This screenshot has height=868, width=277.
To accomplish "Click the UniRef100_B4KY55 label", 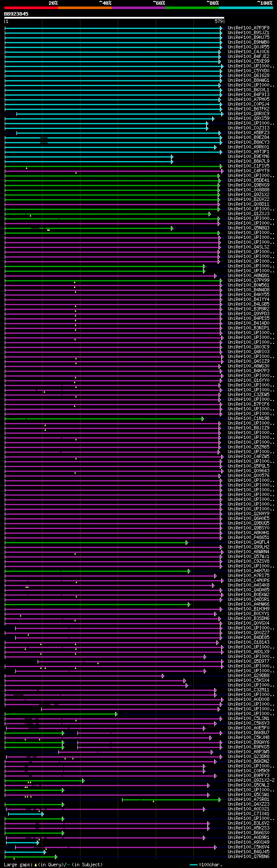I will tap(248, 294).
